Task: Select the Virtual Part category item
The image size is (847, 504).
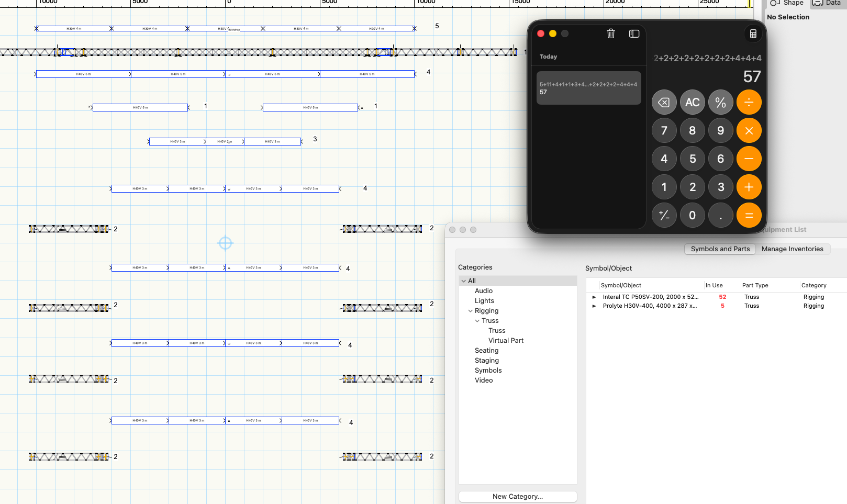Action: [506, 341]
